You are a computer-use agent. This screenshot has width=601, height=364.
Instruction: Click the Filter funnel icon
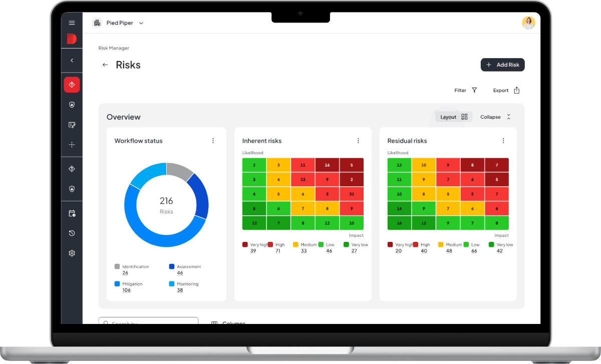[474, 90]
